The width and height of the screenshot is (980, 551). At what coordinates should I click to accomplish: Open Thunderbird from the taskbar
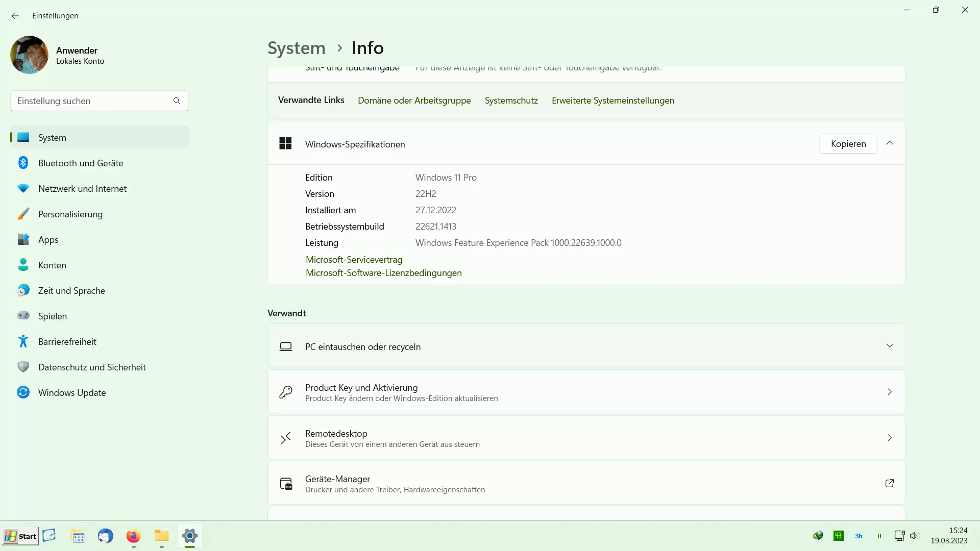[106, 536]
